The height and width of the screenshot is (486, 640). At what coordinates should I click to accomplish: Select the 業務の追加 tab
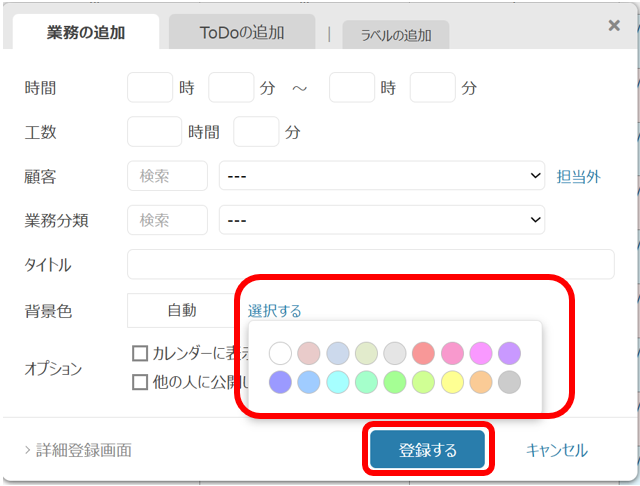pos(86,32)
